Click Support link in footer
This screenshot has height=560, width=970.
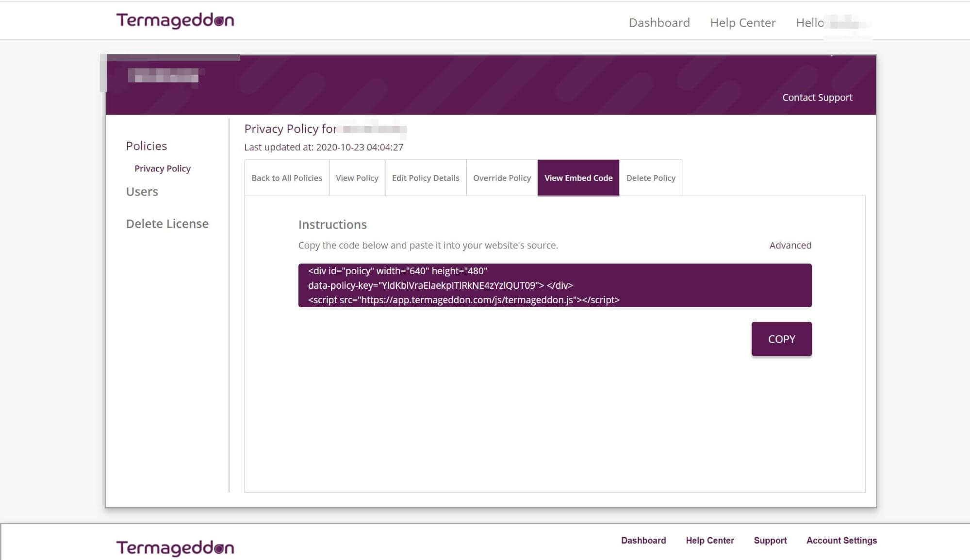click(x=770, y=541)
